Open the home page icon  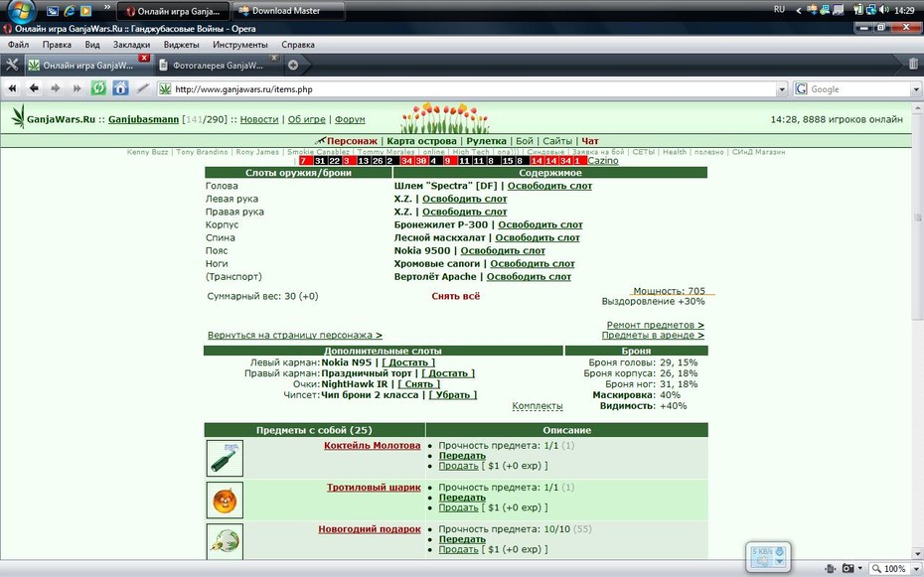121,88
